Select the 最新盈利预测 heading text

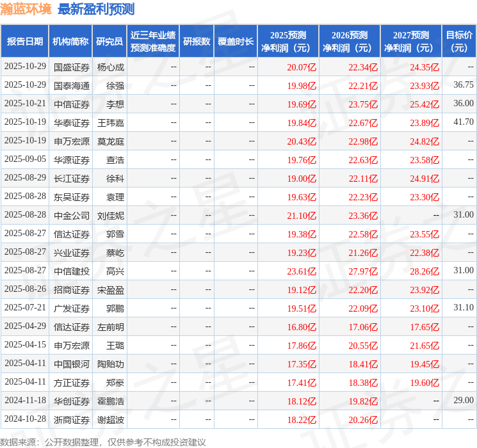96,9
